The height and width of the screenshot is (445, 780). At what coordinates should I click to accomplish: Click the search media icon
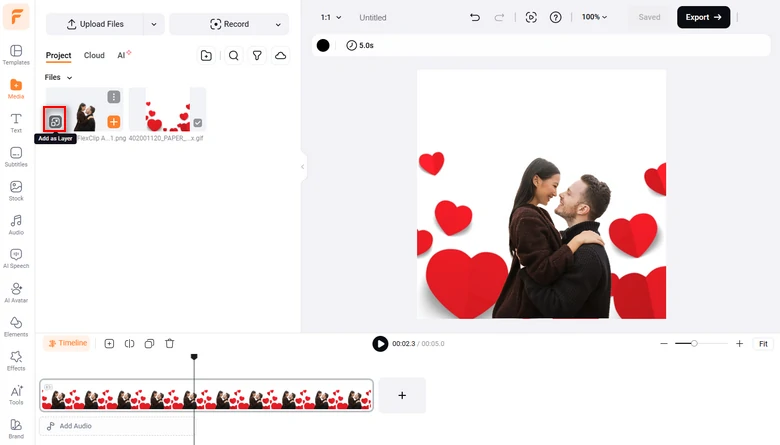click(233, 55)
